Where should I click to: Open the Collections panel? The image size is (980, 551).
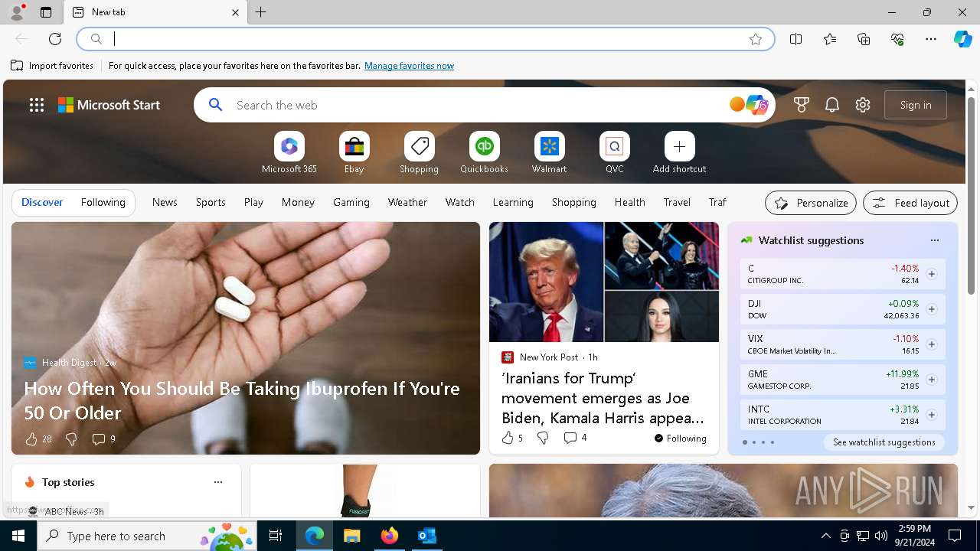click(x=864, y=39)
